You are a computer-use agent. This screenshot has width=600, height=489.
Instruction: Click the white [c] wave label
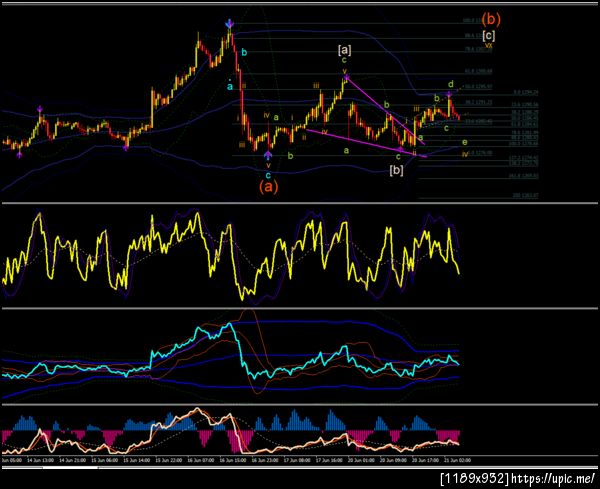[x=489, y=36]
